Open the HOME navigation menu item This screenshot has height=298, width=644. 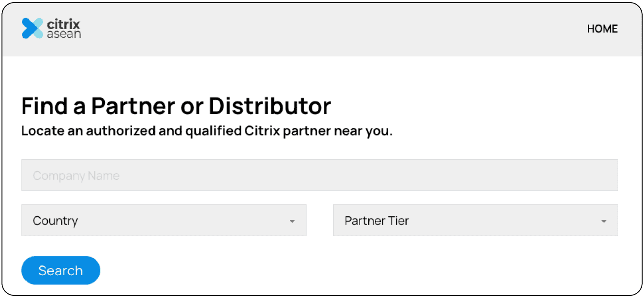[x=602, y=29]
